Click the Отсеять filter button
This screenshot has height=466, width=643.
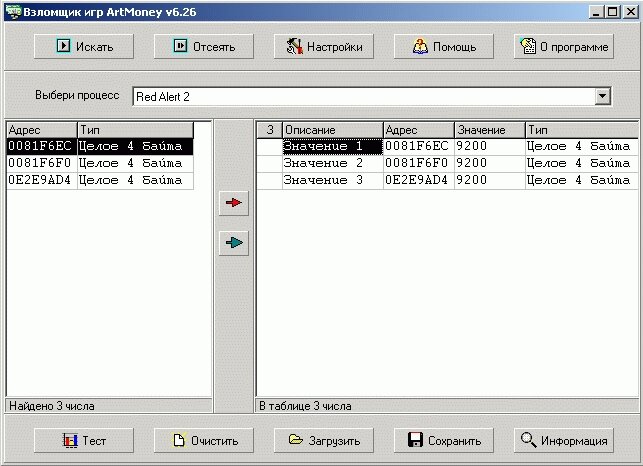(x=203, y=46)
